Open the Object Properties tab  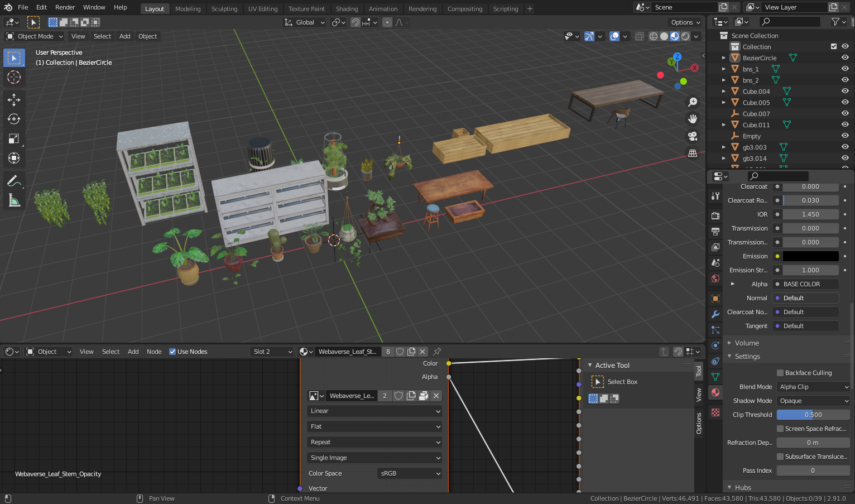pos(715,298)
